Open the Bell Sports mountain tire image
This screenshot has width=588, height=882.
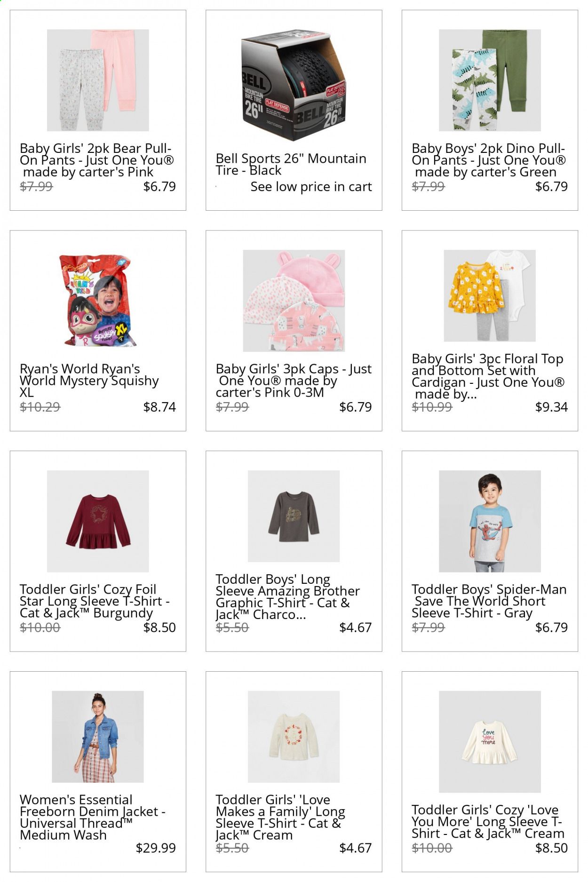click(x=294, y=86)
